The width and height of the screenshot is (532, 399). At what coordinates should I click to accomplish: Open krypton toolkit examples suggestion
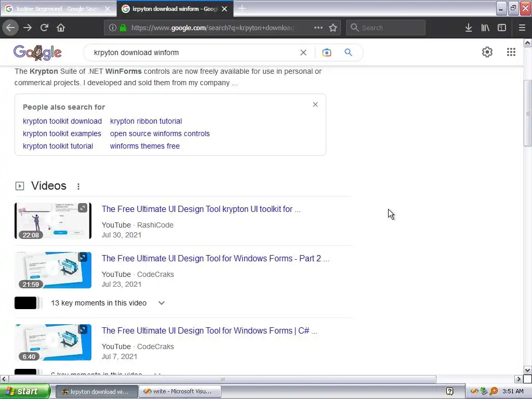(x=62, y=134)
